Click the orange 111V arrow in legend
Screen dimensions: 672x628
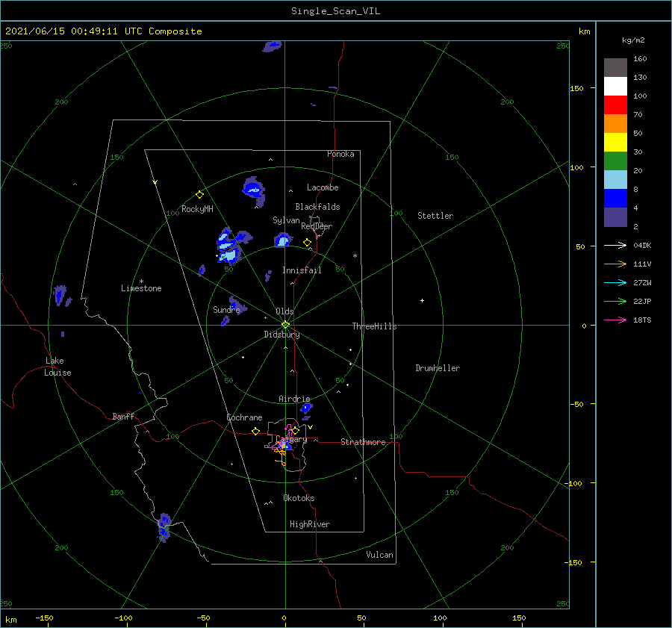point(615,264)
